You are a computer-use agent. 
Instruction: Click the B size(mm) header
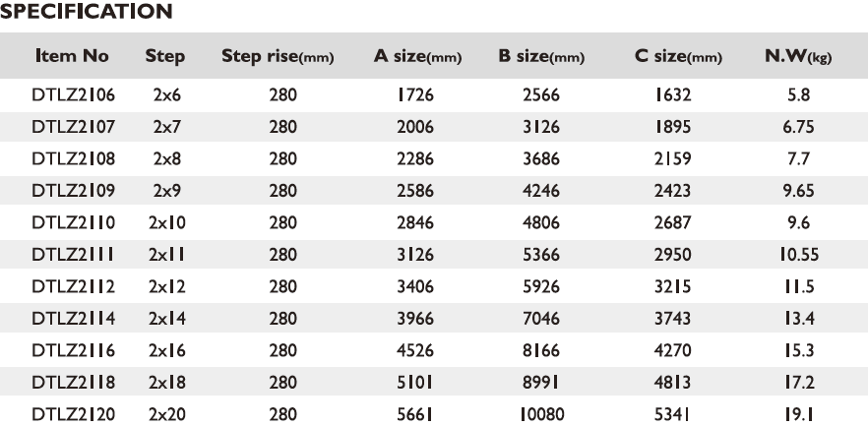(541, 56)
